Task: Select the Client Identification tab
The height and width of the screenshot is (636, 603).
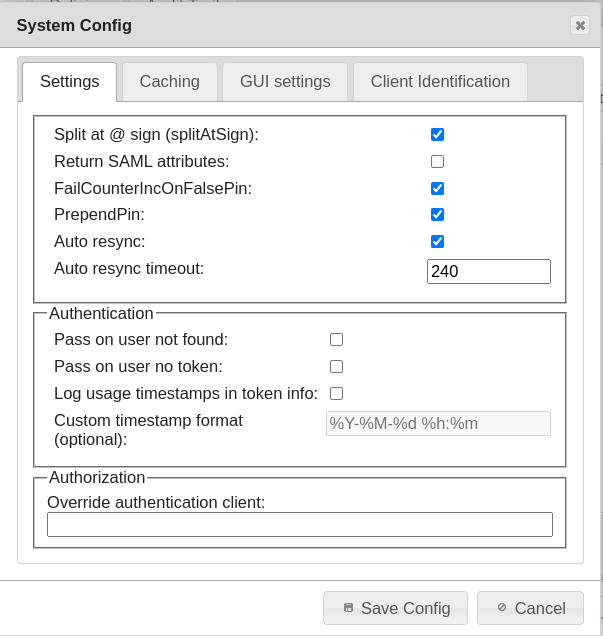Action: (x=440, y=82)
